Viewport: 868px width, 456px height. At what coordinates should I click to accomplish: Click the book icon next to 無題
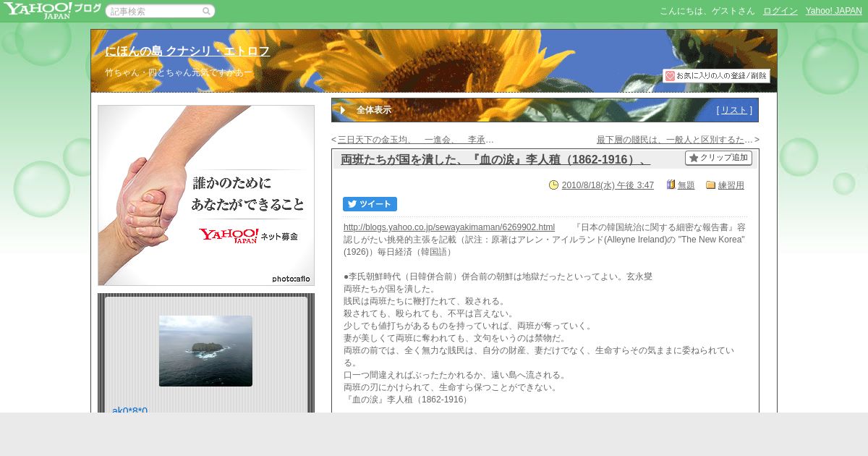tap(671, 185)
